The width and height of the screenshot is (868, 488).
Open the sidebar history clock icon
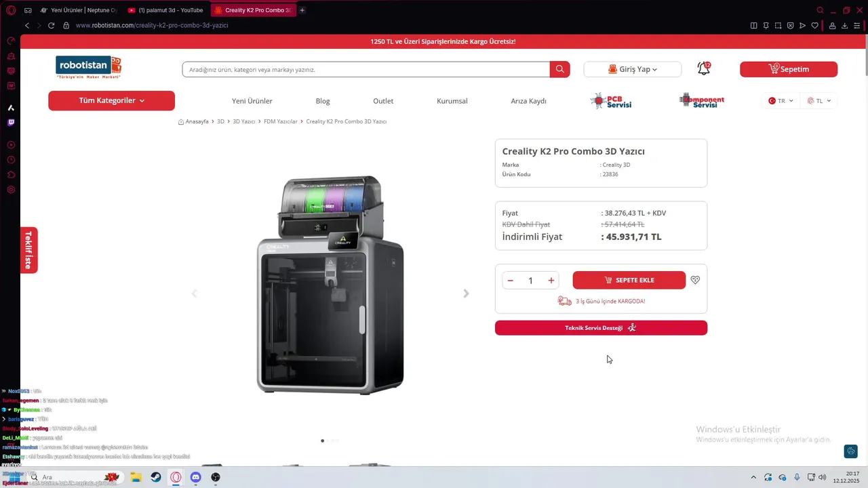click(11, 160)
